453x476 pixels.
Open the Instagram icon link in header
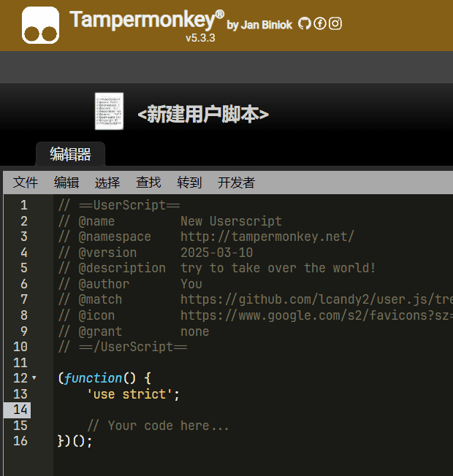pyautogui.click(x=335, y=23)
